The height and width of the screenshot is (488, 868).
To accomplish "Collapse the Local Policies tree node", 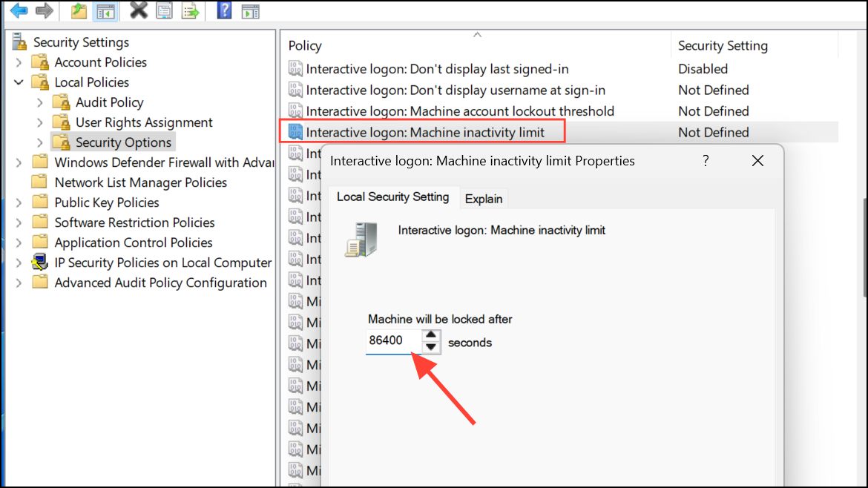I will (x=19, y=82).
